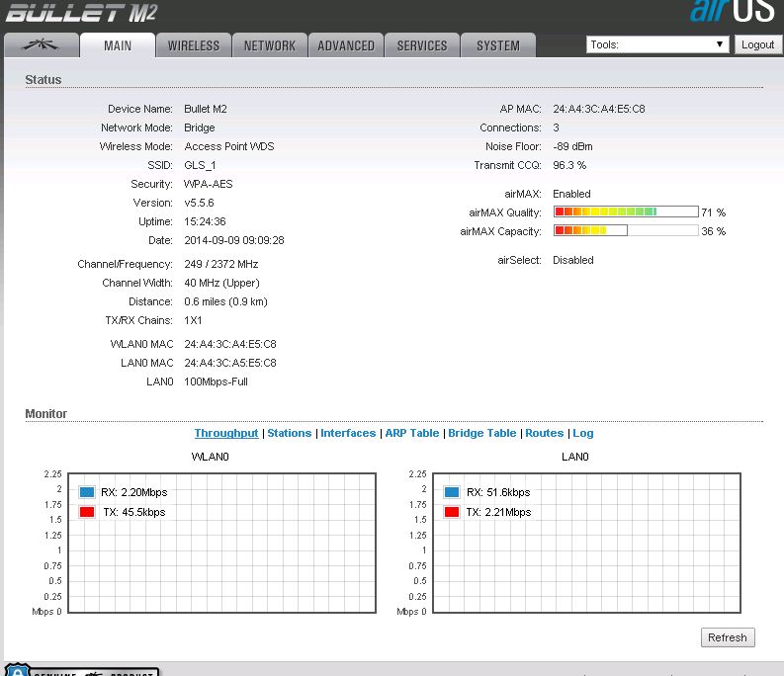The height and width of the screenshot is (676, 784).
Task: Go to the ADVANCED tab
Action: coord(346,45)
